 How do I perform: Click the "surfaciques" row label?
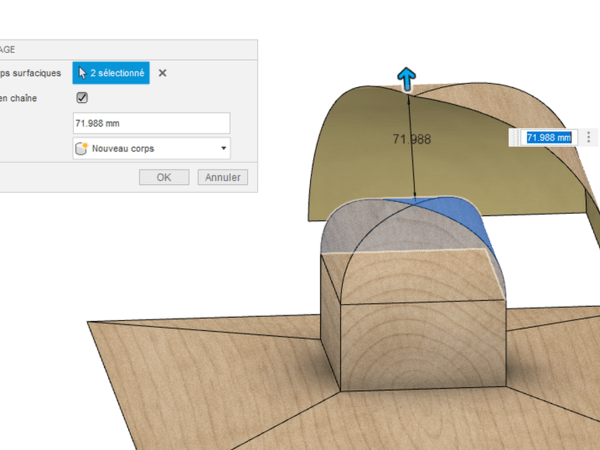coord(30,73)
